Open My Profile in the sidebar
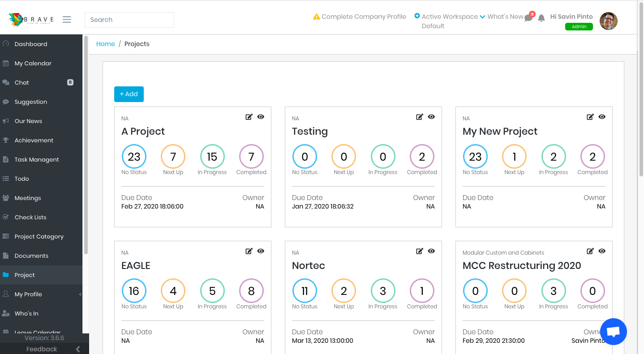 pos(41,294)
